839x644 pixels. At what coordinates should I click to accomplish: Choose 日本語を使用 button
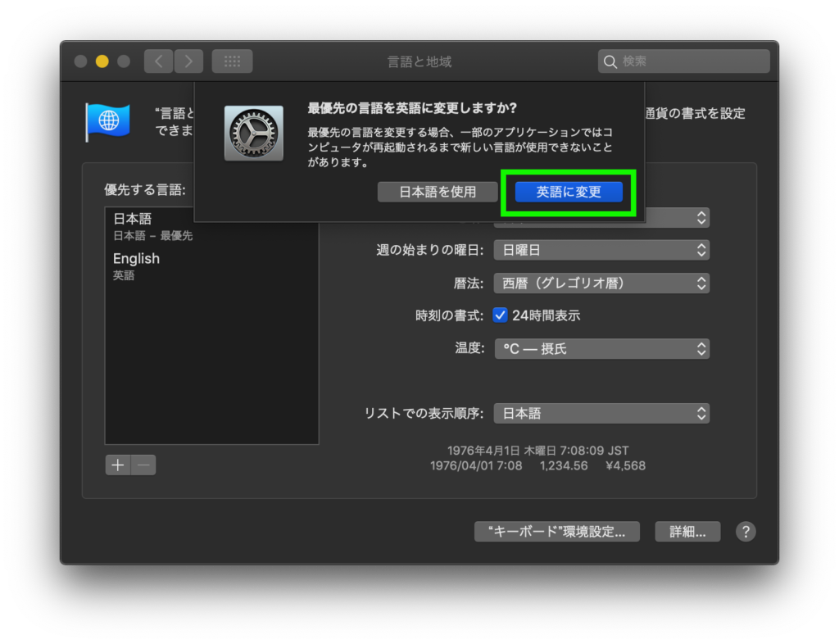coord(438,192)
